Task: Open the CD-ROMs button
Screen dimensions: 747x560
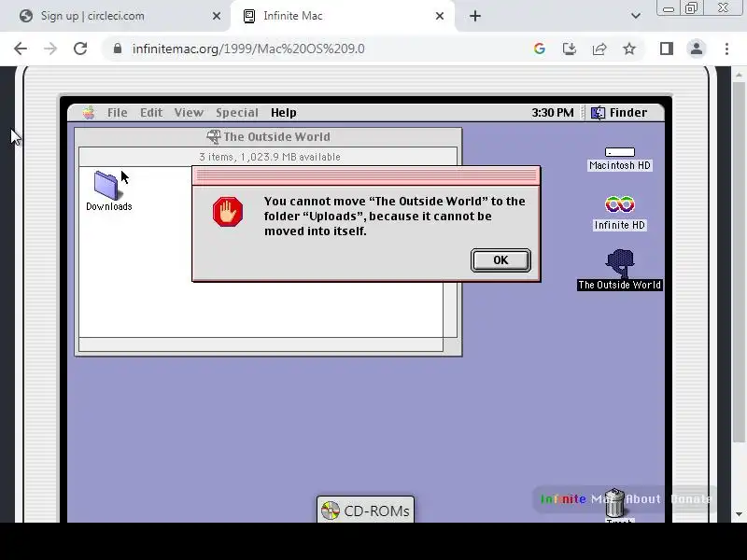Action: coord(365,511)
